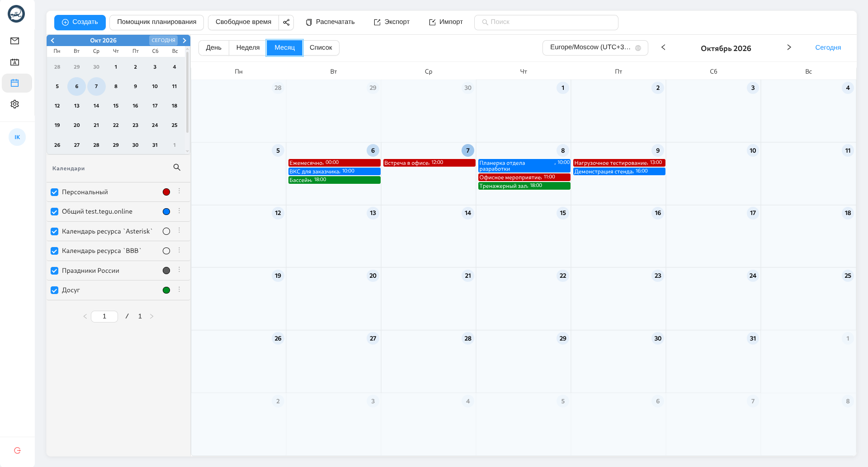The height and width of the screenshot is (467, 868).
Task: Open options menu for Праздники России
Action: coord(179,270)
